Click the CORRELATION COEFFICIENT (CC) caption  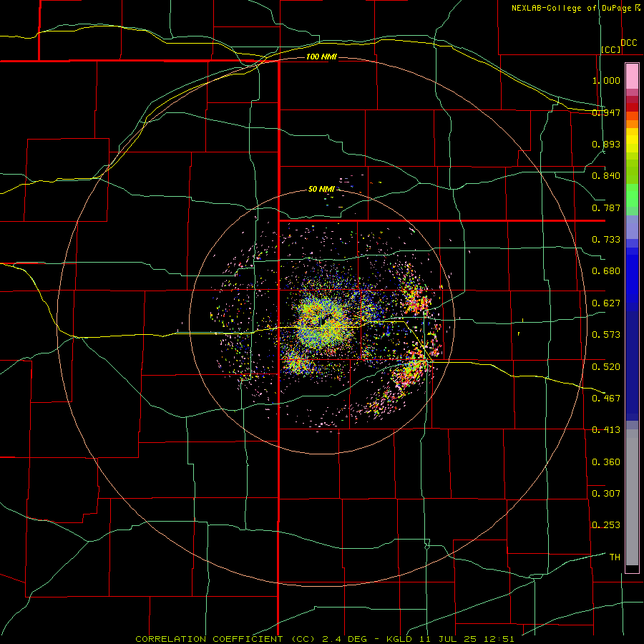point(225,639)
